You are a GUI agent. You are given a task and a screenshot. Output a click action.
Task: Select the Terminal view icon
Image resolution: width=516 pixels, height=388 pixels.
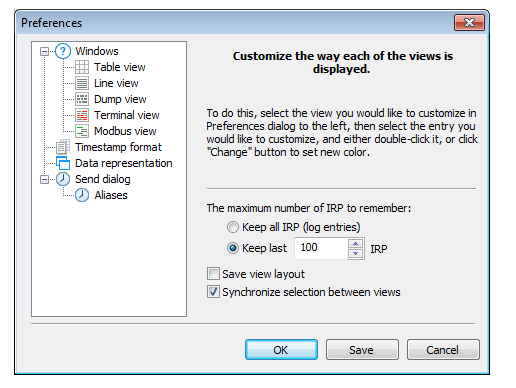82,115
